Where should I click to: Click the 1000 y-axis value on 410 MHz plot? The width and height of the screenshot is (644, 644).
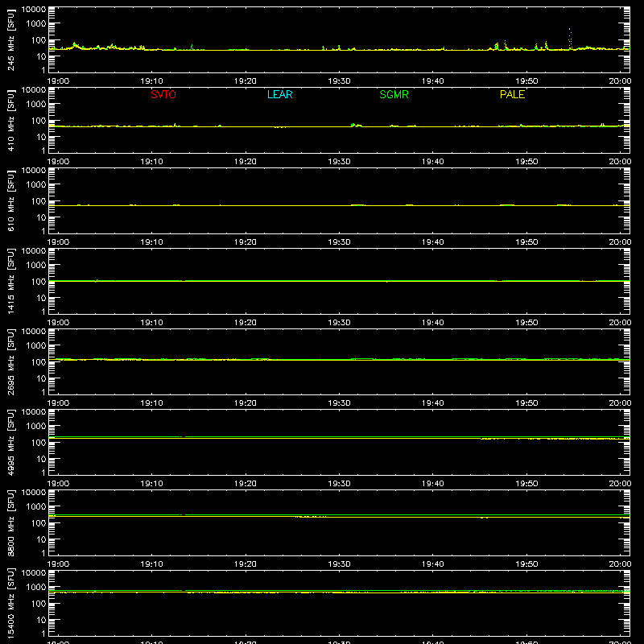coord(36,105)
